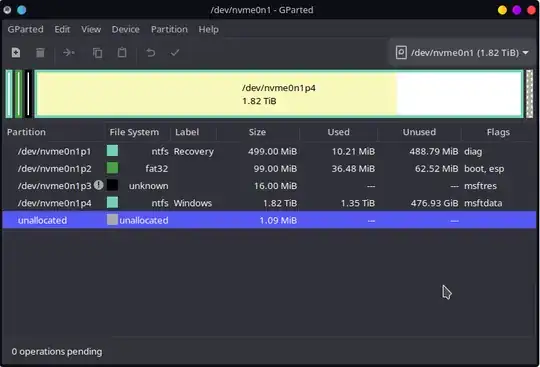Select the /dev/nvme0n1p4 row

[x=269, y=203]
